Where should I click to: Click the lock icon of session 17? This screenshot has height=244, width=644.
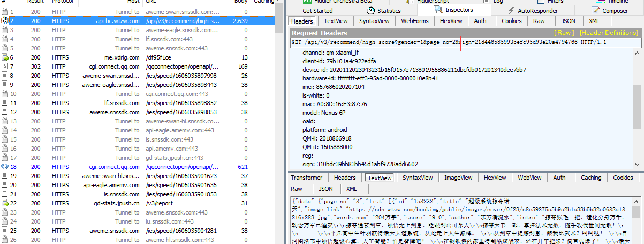click(5, 157)
